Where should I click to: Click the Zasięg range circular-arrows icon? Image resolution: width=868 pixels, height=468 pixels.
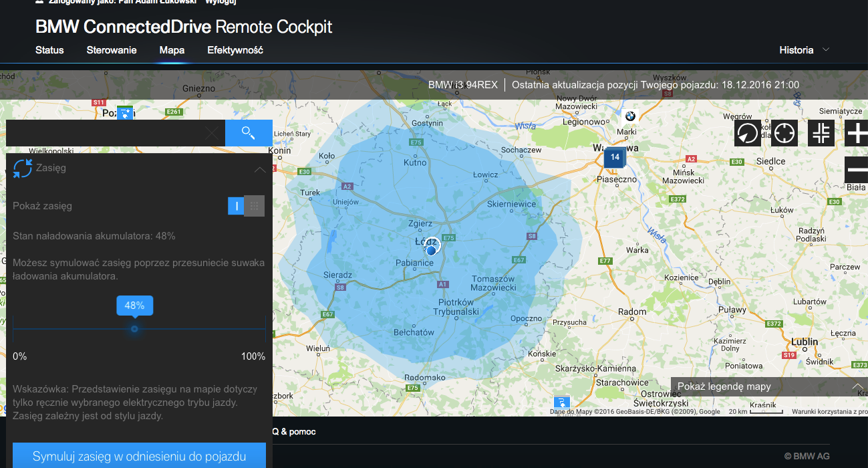click(23, 168)
